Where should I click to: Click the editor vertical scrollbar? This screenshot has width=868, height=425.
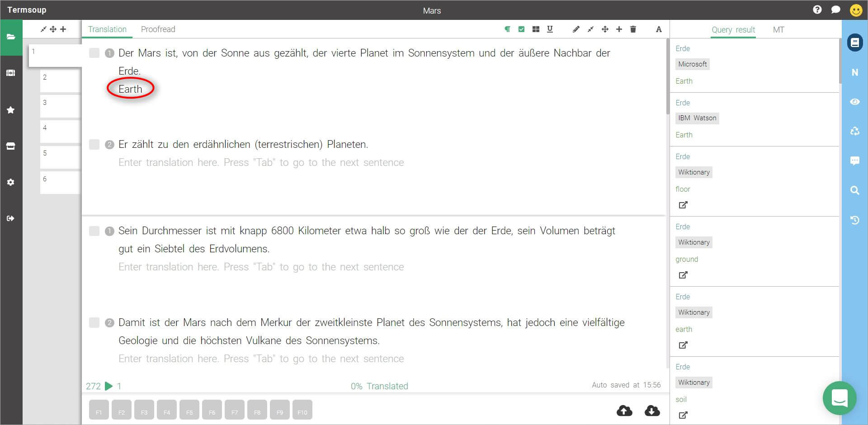[668, 77]
